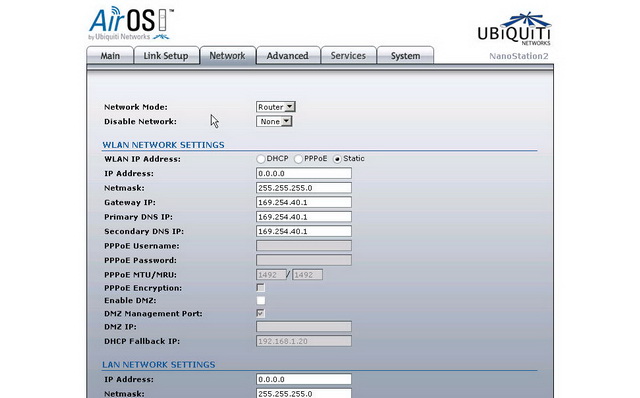Select DHCP for WLAN IP Address

click(x=261, y=159)
